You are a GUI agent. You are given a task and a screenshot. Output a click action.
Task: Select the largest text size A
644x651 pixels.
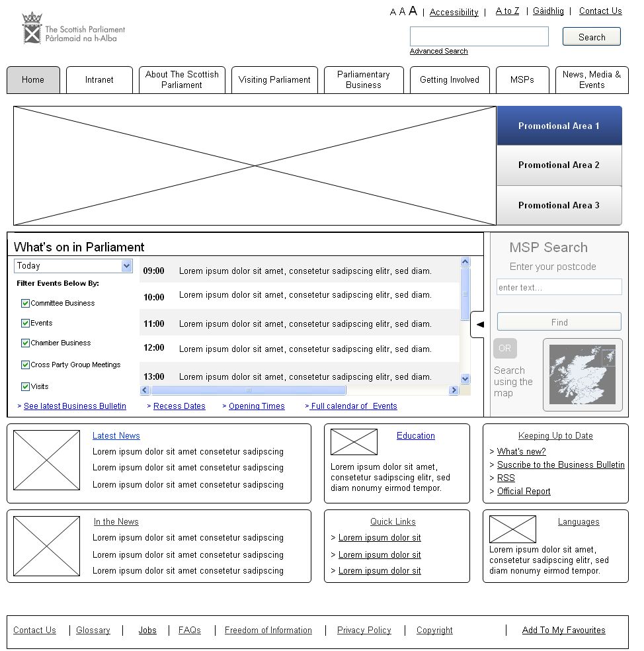coord(413,11)
